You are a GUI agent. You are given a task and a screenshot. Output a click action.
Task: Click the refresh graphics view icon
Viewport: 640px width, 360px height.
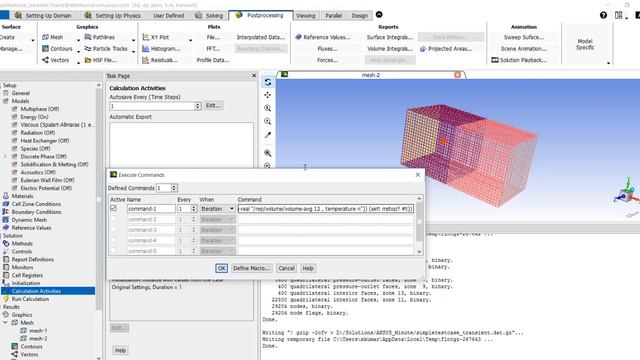tap(268, 82)
